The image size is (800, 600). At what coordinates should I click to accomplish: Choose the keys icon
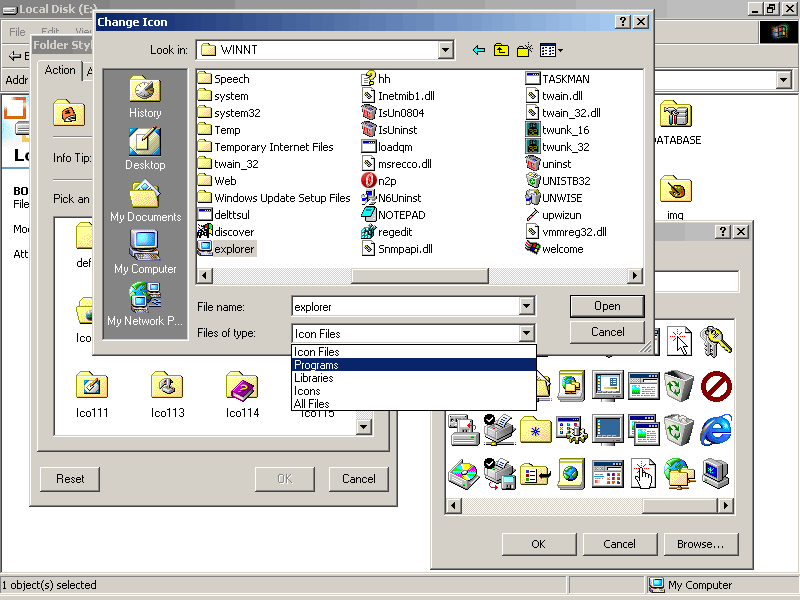[x=716, y=341]
